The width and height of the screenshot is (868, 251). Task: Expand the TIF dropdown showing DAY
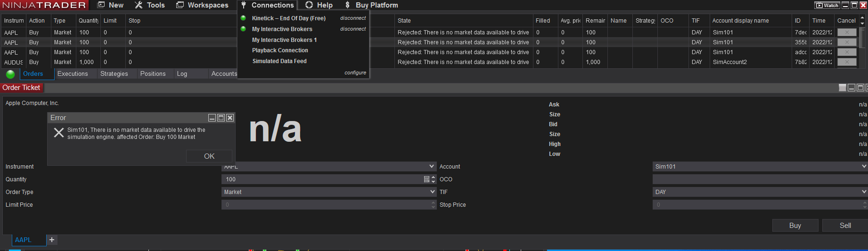coord(864,192)
